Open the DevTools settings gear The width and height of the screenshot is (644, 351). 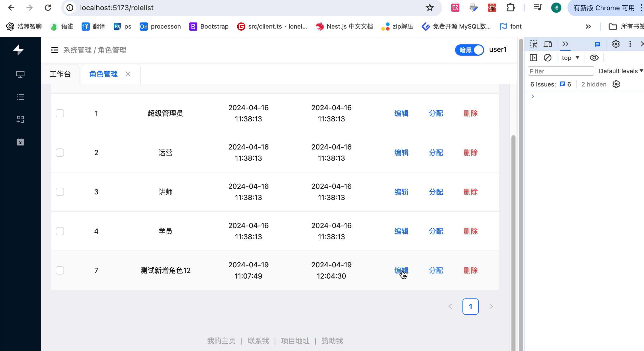point(616,44)
